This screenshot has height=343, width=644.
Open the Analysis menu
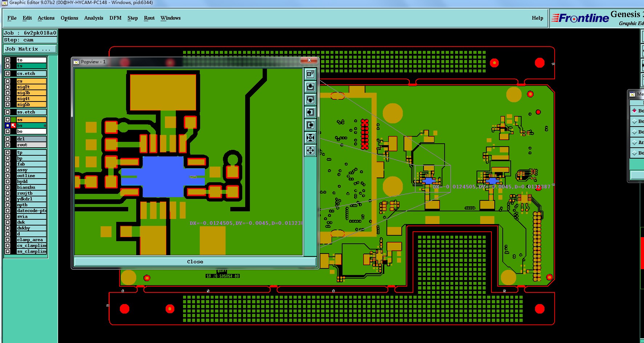[94, 18]
